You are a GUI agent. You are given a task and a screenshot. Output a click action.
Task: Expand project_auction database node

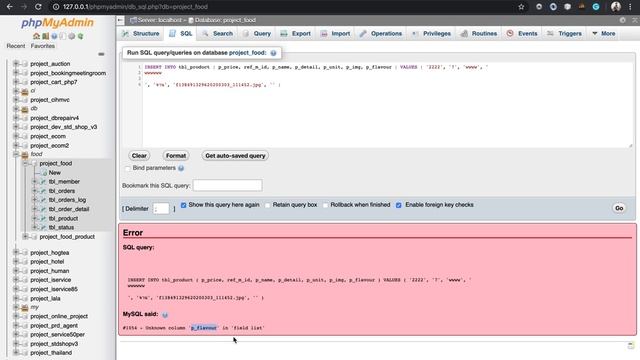[x=16, y=64]
